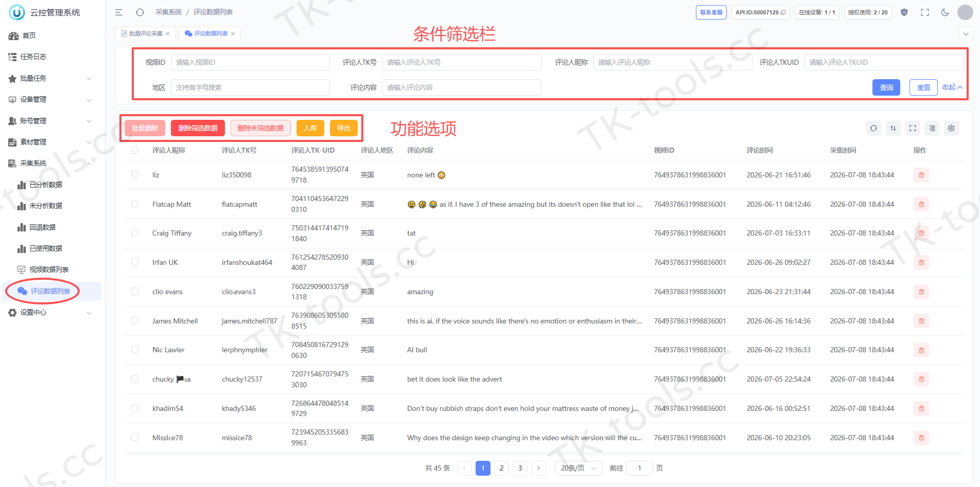Image resolution: width=980 pixels, height=487 pixels.
Task: Click the 删除筛选数据 button
Action: click(x=198, y=128)
